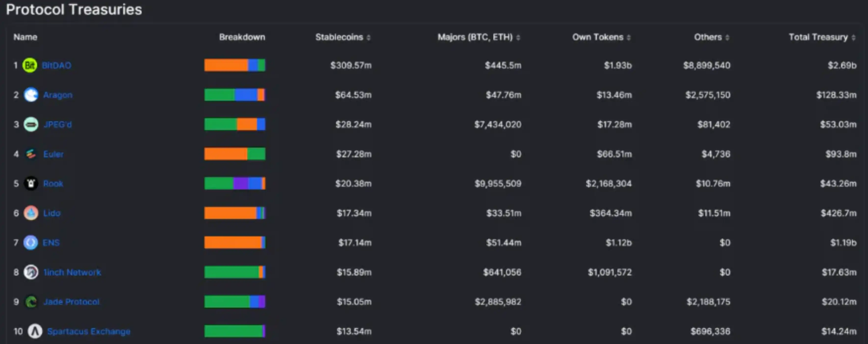Select Lido own tokens $364.34m

(611, 213)
